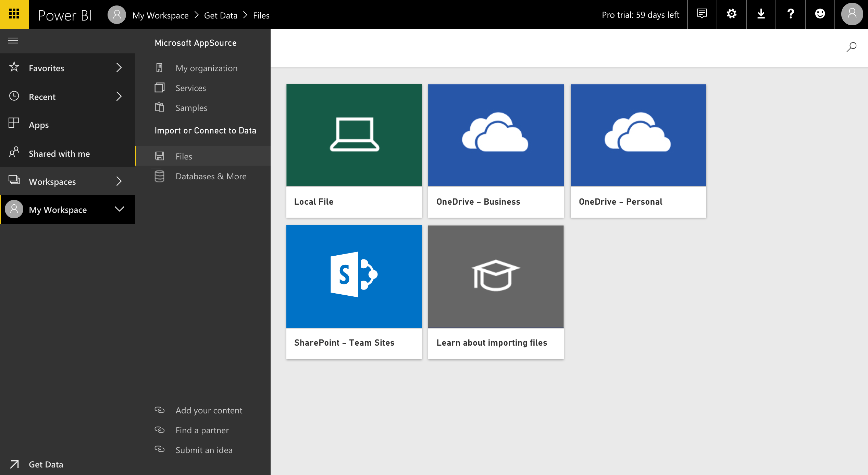The width and height of the screenshot is (868, 475).
Task: Select Databases & More menu item
Action: coord(211,176)
